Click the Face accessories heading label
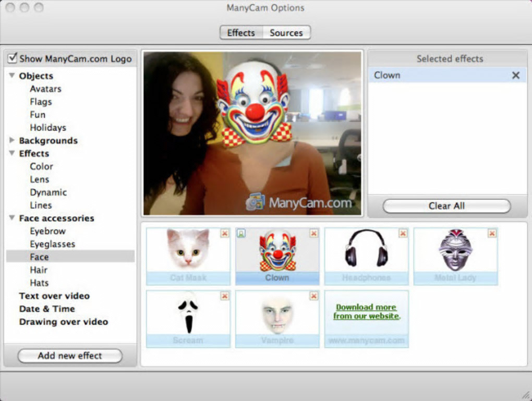The width and height of the screenshot is (532, 401). tap(56, 218)
